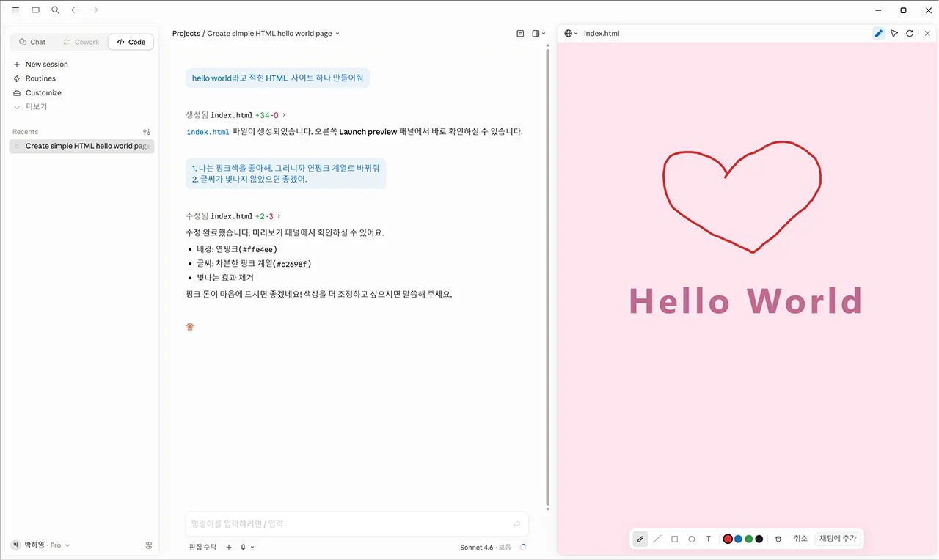Open the project title dropdown
939x560 pixels.
pos(274,33)
